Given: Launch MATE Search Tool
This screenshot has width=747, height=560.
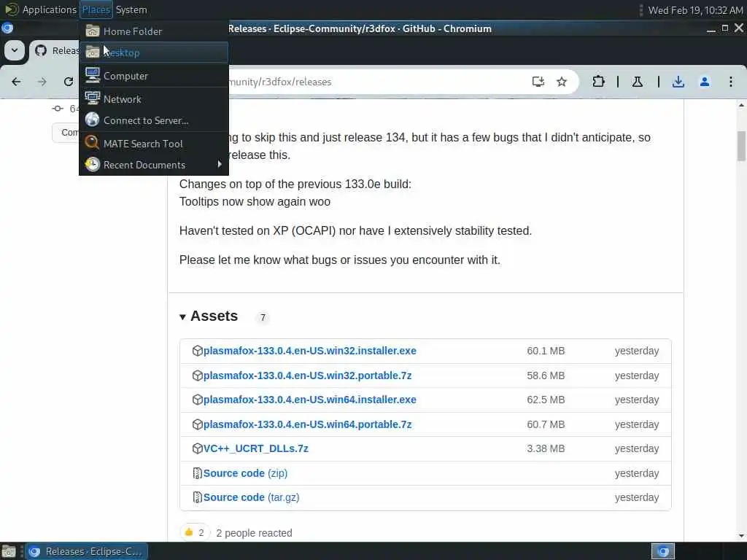Looking at the screenshot, I should (153, 144).
